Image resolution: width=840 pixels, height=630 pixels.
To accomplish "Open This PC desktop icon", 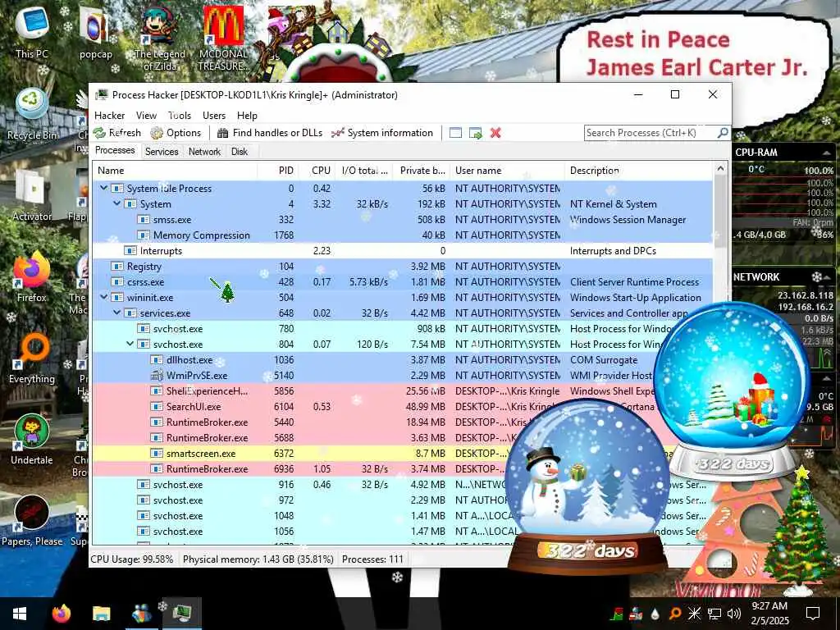I will pyautogui.click(x=32, y=32).
